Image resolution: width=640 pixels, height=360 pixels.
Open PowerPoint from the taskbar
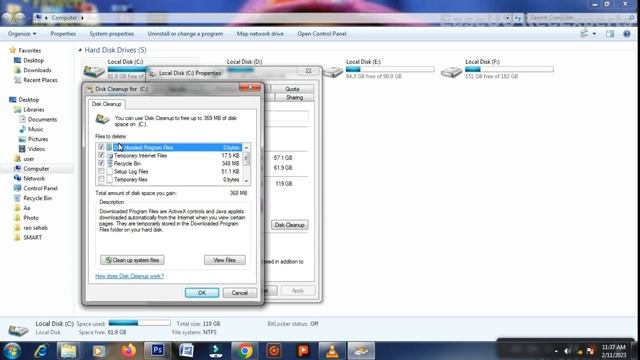[303, 351]
